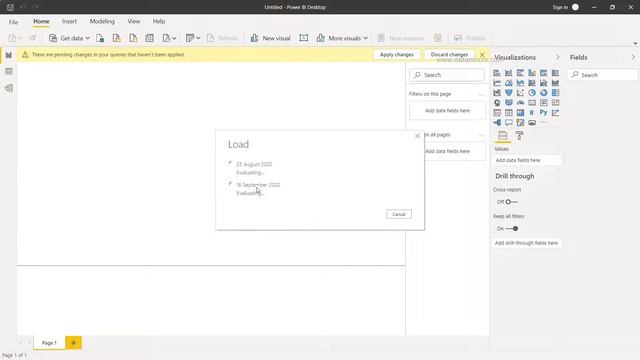Click the SQL Server source icon
640x360 pixels.
pyautogui.click(x=133, y=38)
